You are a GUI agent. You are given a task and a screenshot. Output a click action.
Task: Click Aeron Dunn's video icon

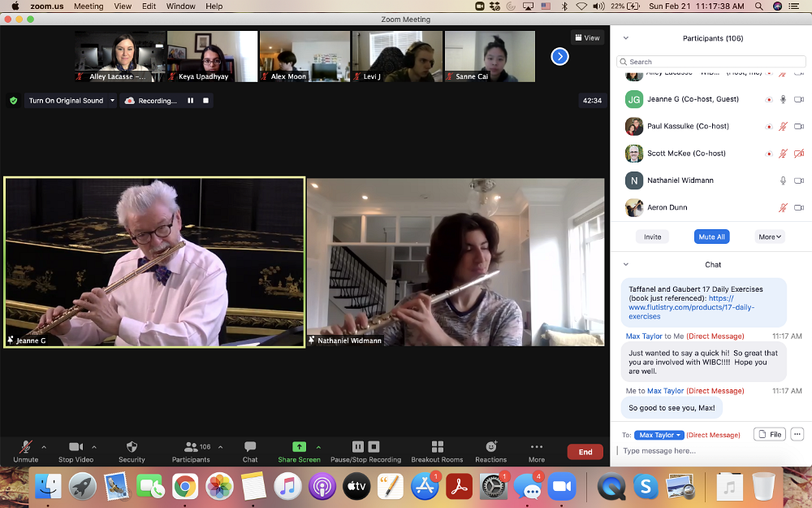click(x=799, y=207)
